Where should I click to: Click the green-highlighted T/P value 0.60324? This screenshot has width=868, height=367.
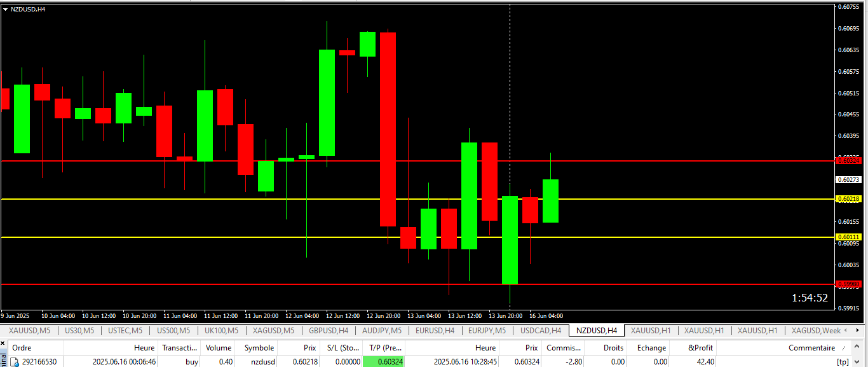click(x=384, y=362)
